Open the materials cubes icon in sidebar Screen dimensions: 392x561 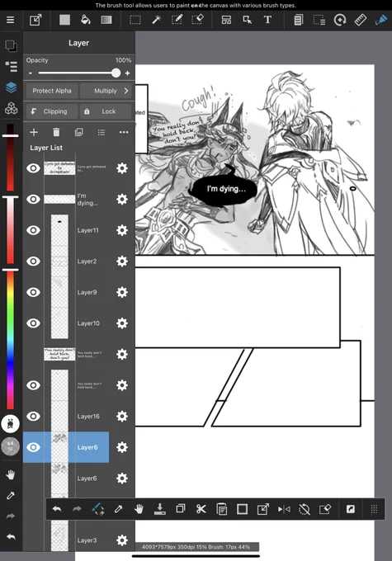pos(11,108)
